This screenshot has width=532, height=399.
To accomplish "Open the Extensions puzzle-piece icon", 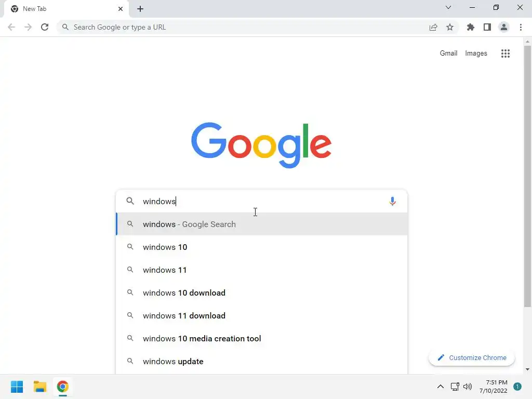I will point(470,27).
